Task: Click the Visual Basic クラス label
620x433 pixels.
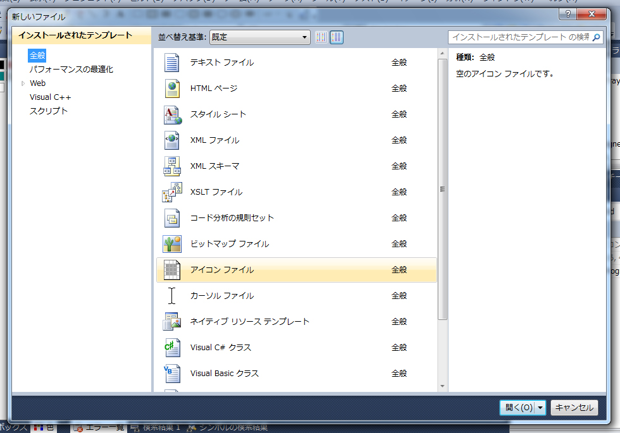Action: click(x=224, y=373)
